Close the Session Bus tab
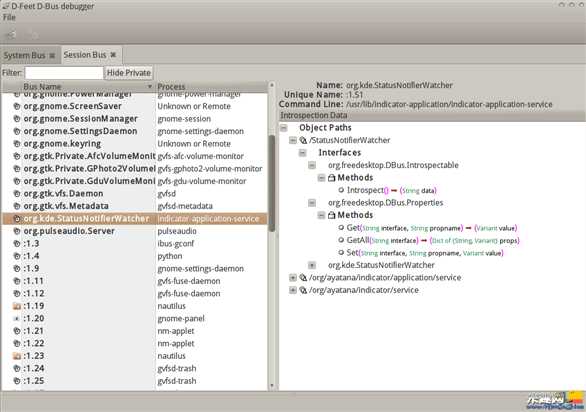Viewport: 586px width, 412px height. point(113,55)
